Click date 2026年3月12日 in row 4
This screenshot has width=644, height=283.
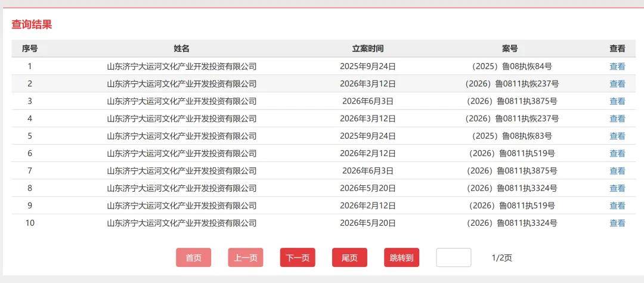coord(367,119)
